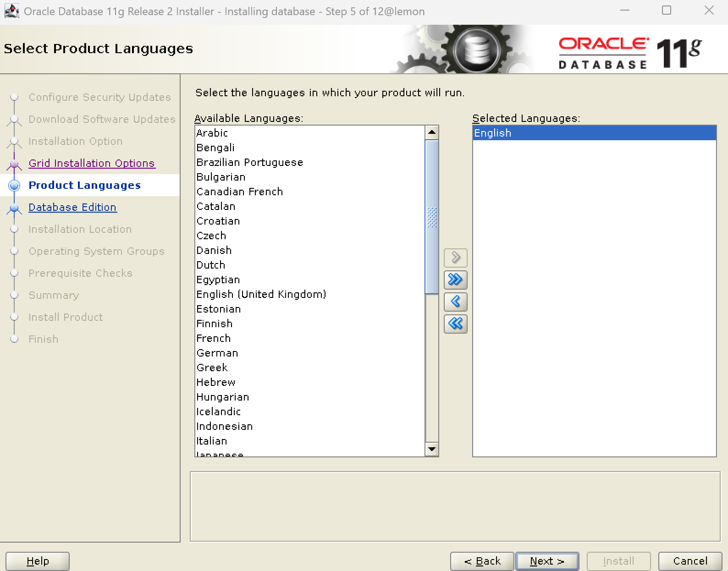Click the Install Product step
The width and height of the screenshot is (728, 571).
pyautogui.click(x=66, y=317)
